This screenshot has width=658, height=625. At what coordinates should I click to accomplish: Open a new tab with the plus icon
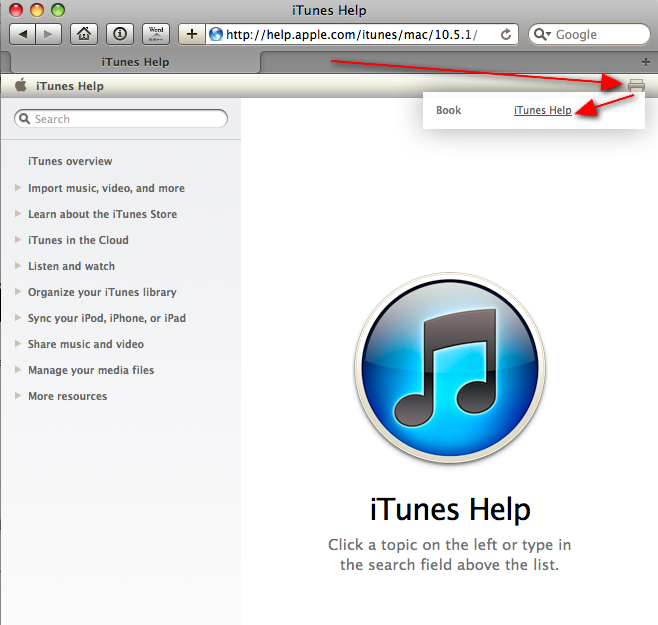click(x=646, y=62)
